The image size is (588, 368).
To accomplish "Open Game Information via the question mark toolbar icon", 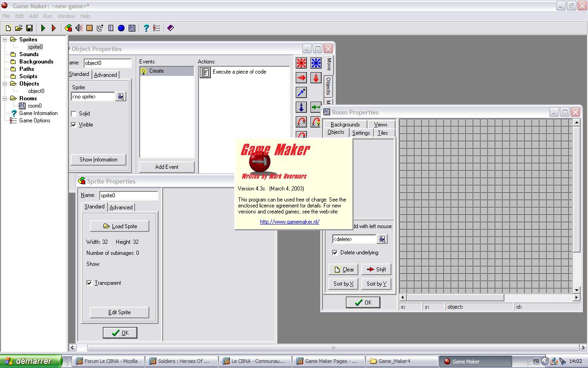I will point(146,28).
